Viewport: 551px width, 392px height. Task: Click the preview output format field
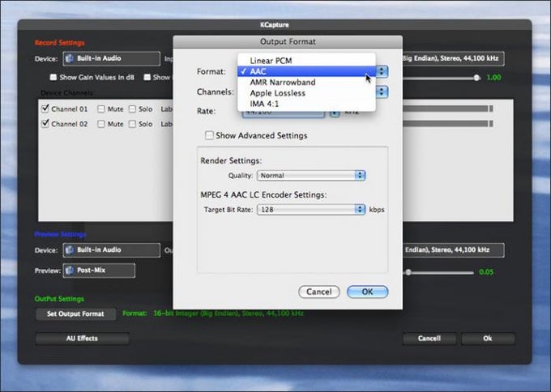[x=453, y=250]
